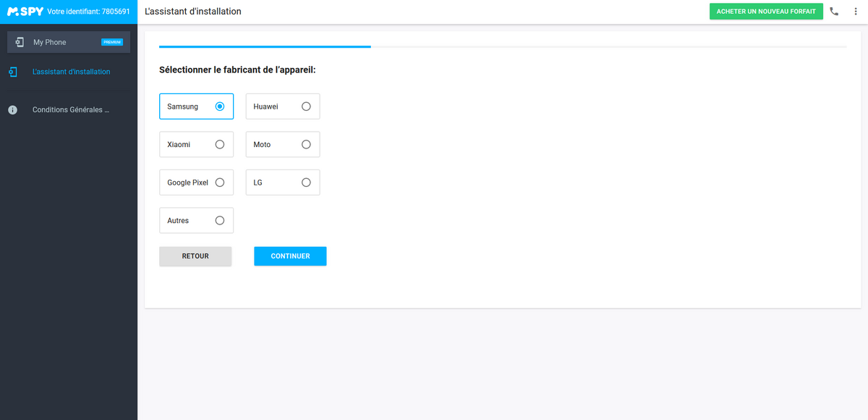Image resolution: width=868 pixels, height=420 pixels.
Task: Select the Huawei radio button
Action: pyautogui.click(x=306, y=106)
